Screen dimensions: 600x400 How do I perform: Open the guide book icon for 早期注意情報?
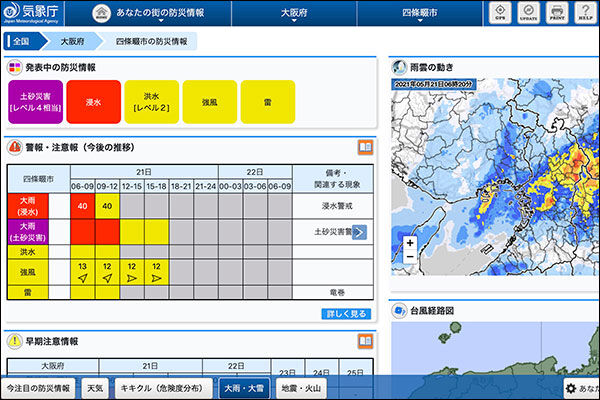click(x=365, y=341)
